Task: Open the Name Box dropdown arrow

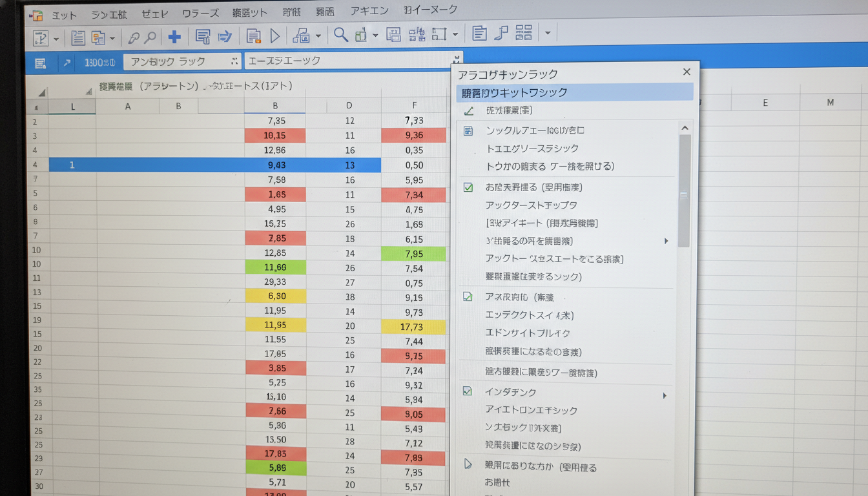Action: [x=236, y=61]
